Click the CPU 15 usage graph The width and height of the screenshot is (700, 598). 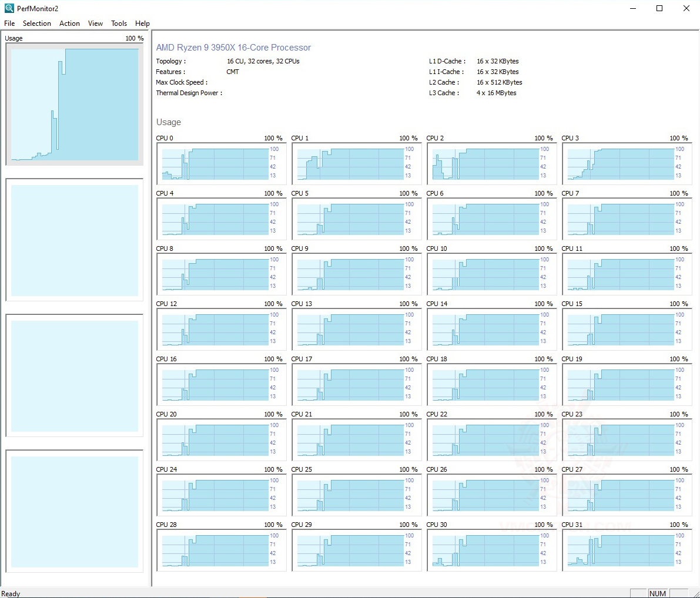pos(627,330)
